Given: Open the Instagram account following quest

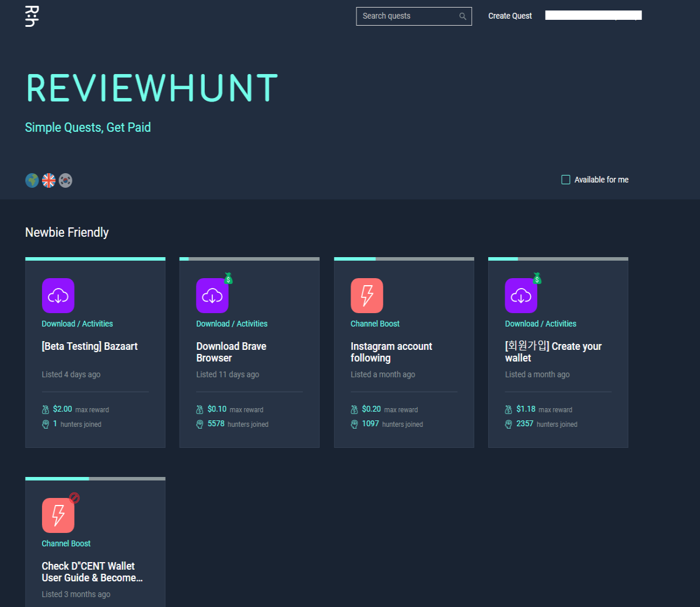Looking at the screenshot, I should coord(391,352).
